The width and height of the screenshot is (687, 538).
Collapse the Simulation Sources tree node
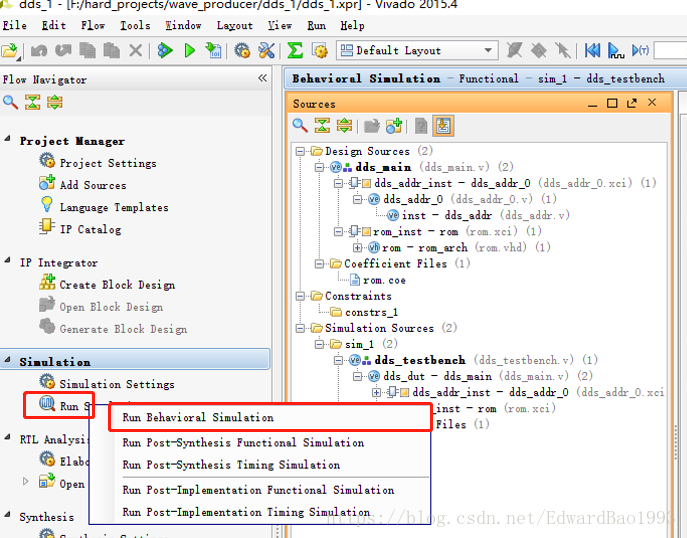click(x=300, y=328)
